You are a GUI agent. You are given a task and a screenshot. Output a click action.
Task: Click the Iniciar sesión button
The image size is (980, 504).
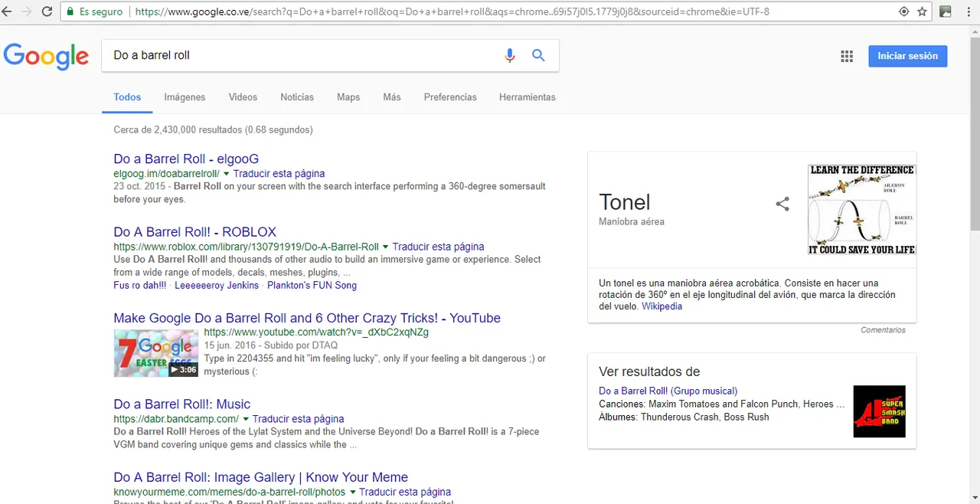908,56
